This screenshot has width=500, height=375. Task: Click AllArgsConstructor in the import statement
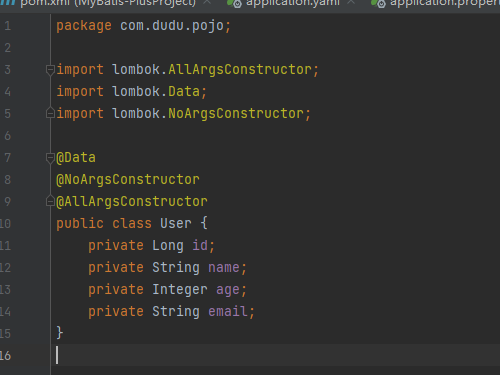point(240,70)
